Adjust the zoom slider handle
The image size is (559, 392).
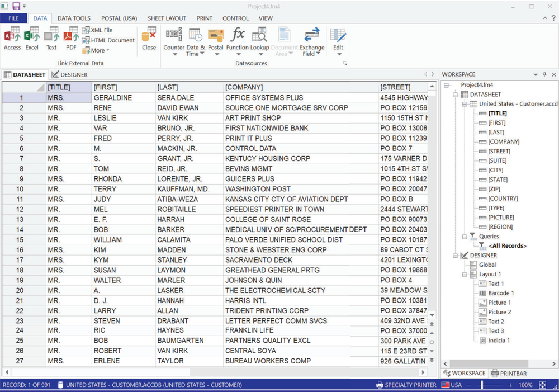point(482,385)
